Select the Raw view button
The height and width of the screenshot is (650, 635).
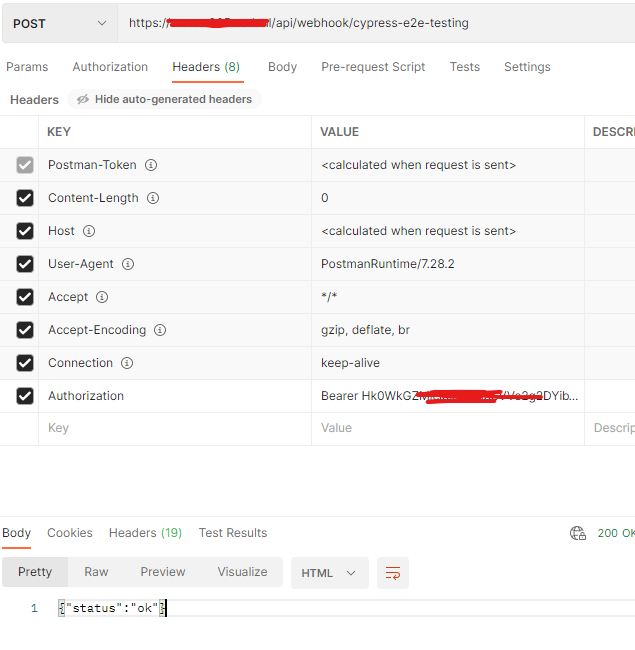pyautogui.click(x=96, y=572)
